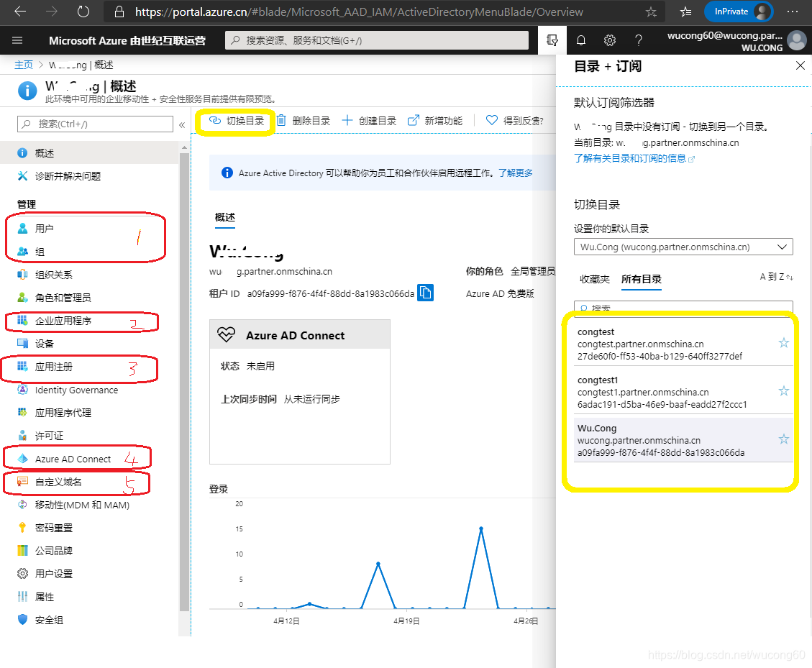
Task: Click 新增功能 in the toolbar
Action: [435, 121]
